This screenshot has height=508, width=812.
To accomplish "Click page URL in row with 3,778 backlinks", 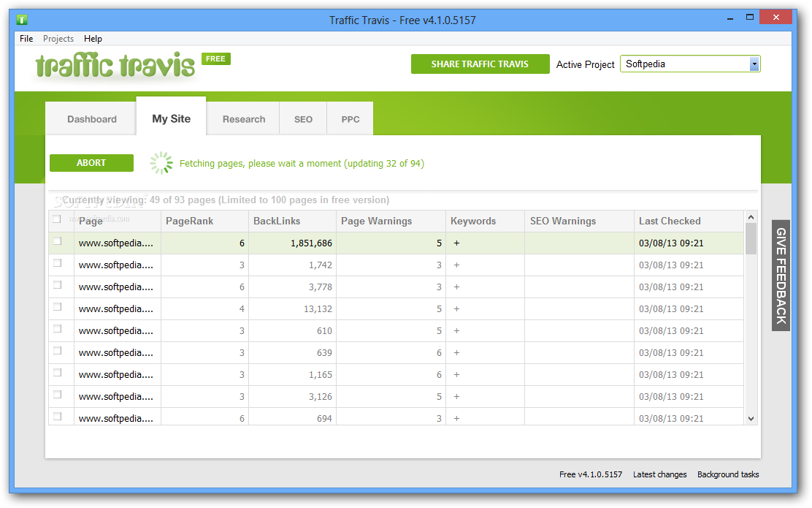I will tap(116, 287).
